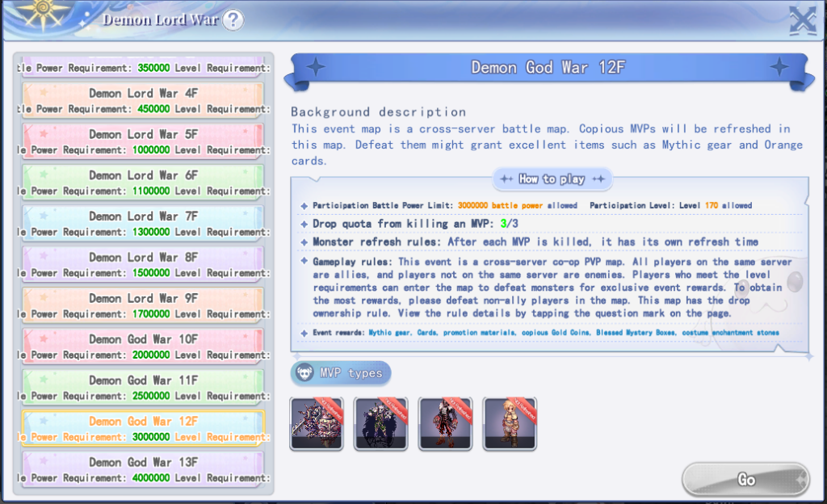This screenshot has width=827, height=504.
Task: Select the dark-cloaked skeleton MVP portrait
Action: click(x=381, y=423)
